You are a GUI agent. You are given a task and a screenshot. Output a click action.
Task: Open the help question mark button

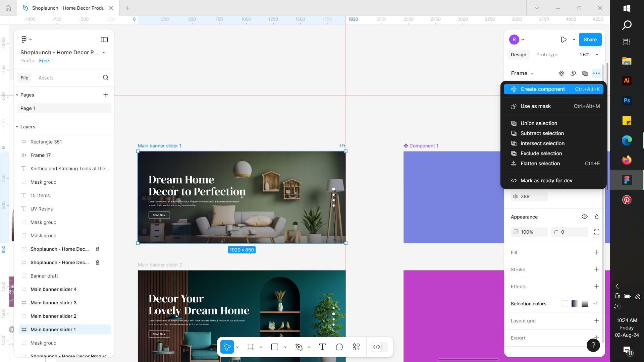593,345
